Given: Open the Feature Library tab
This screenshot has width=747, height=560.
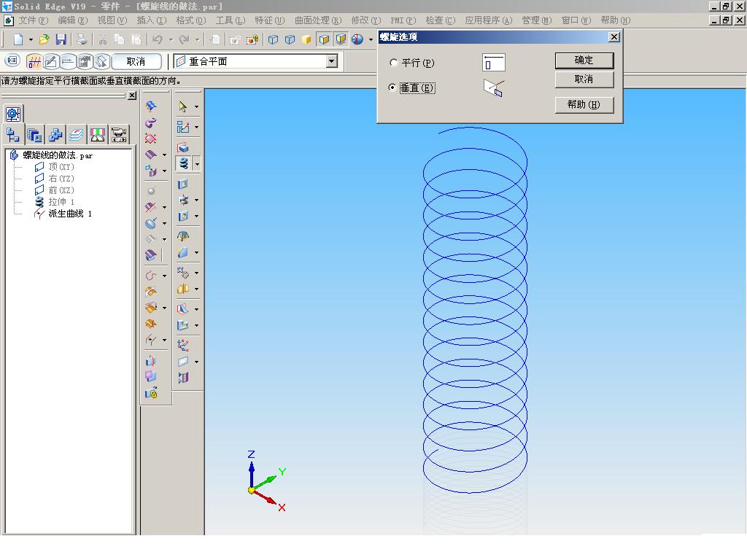Looking at the screenshot, I should coord(34,135).
